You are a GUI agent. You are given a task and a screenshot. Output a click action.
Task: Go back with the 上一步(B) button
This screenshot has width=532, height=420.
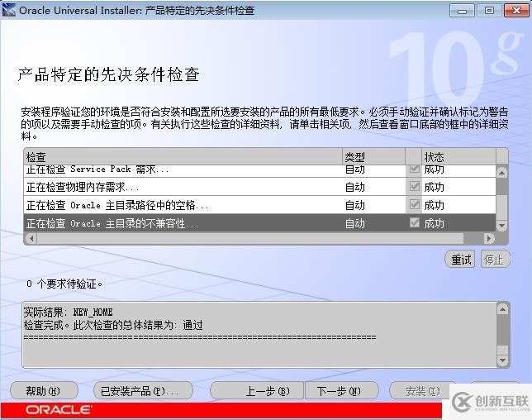[257, 390]
